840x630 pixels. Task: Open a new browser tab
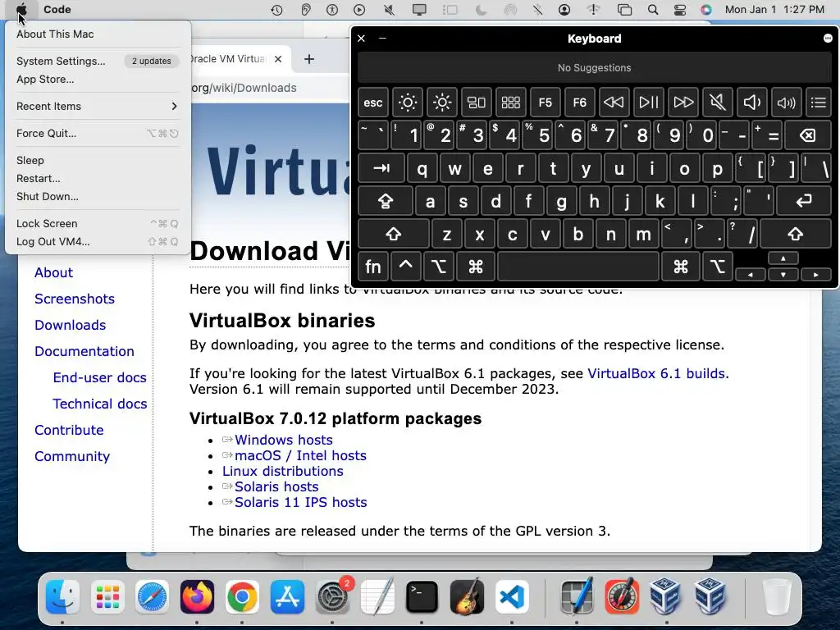pos(309,59)
